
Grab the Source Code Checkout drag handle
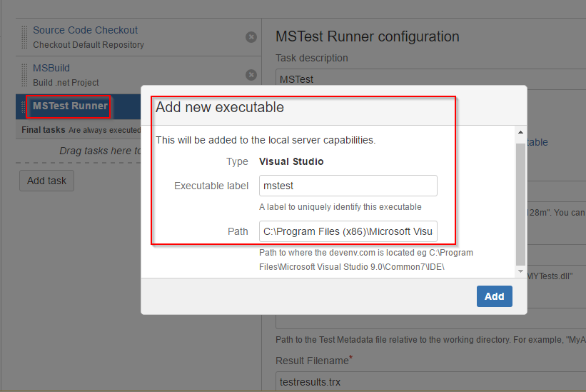24,37
